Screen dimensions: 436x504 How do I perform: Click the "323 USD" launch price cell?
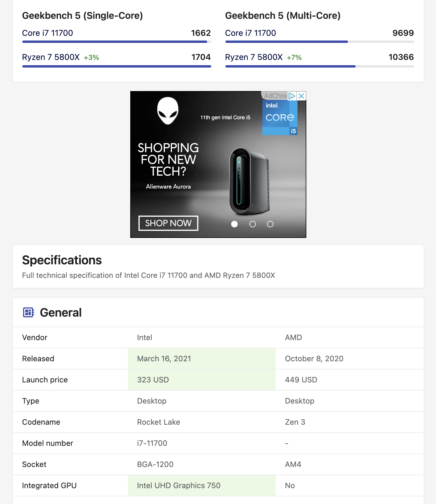(x=202, y=380)
